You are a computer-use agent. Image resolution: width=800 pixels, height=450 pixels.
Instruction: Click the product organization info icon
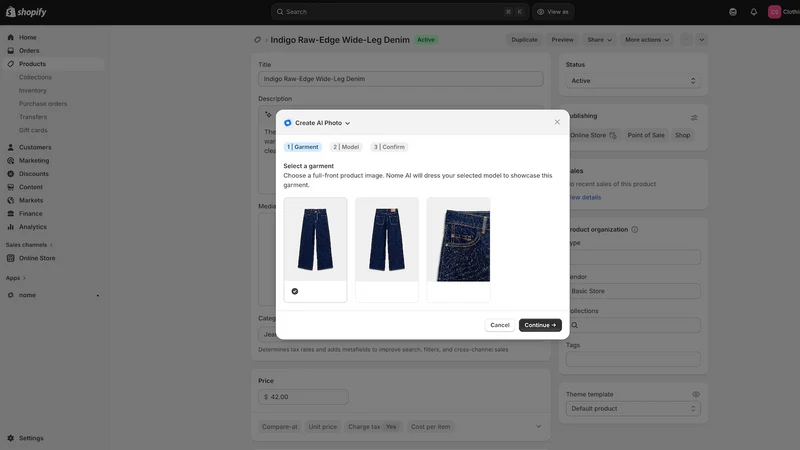[x=635, y=230]
